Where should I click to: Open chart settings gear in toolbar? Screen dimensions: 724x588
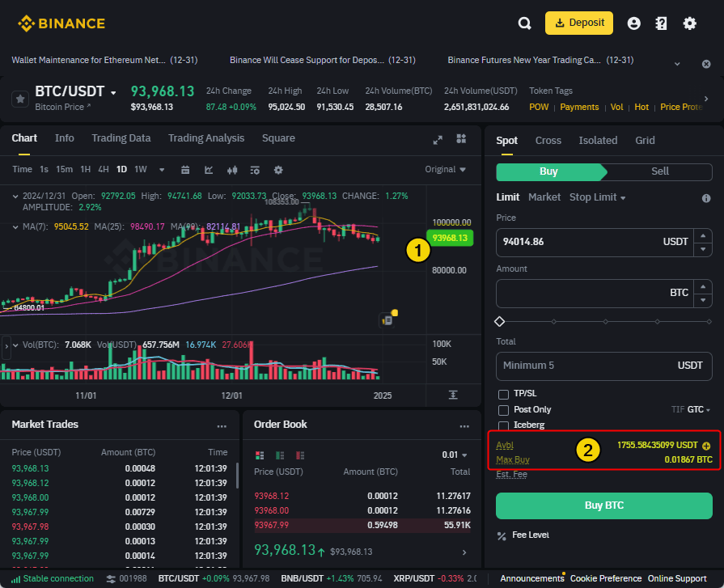click(x=278, y=170)
